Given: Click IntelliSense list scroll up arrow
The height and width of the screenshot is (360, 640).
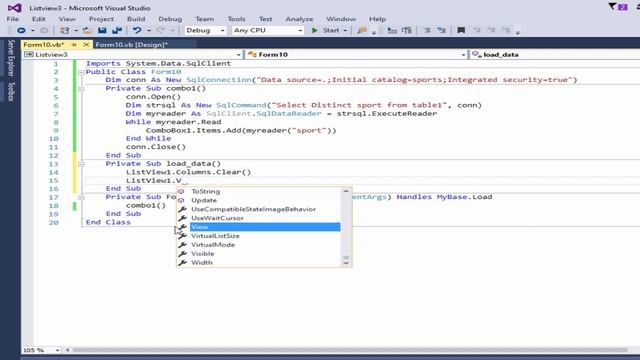Looking at the screenshot, I should (x=346, y=191).
